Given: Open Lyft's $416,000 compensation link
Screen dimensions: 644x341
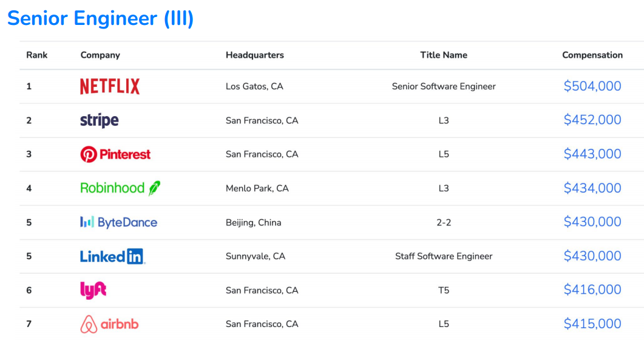Looking at the screenshot, I should tap(592, 290).
